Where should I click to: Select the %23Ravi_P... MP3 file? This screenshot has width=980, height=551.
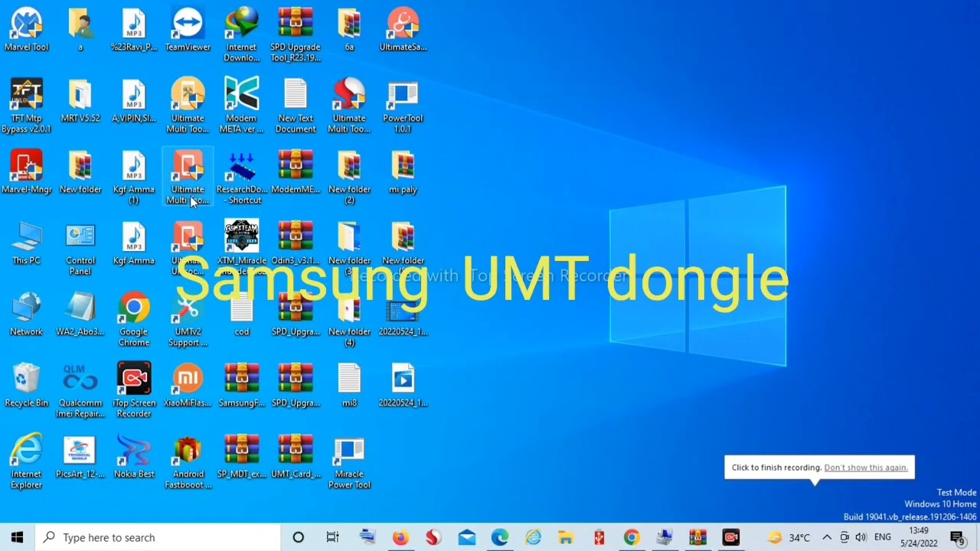pos(134,31)
